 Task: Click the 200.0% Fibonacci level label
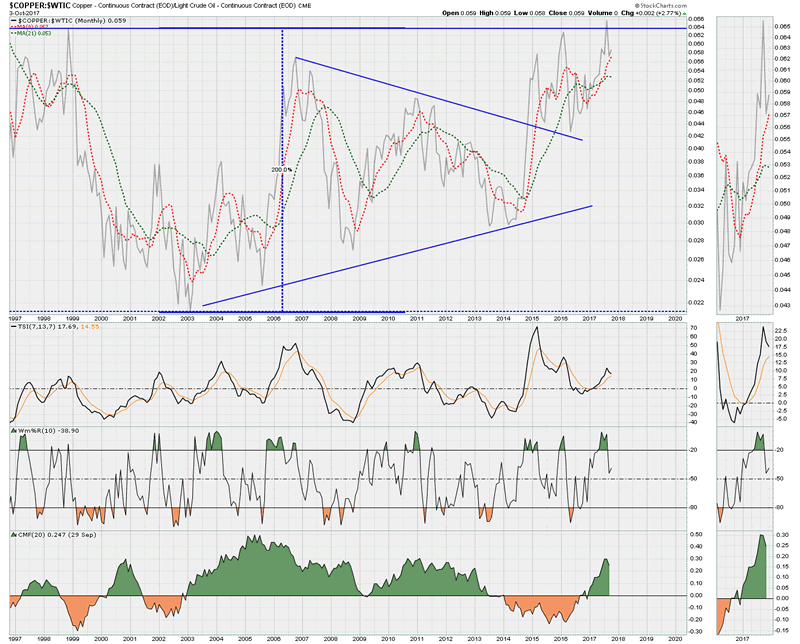click(x=281, y=169)
